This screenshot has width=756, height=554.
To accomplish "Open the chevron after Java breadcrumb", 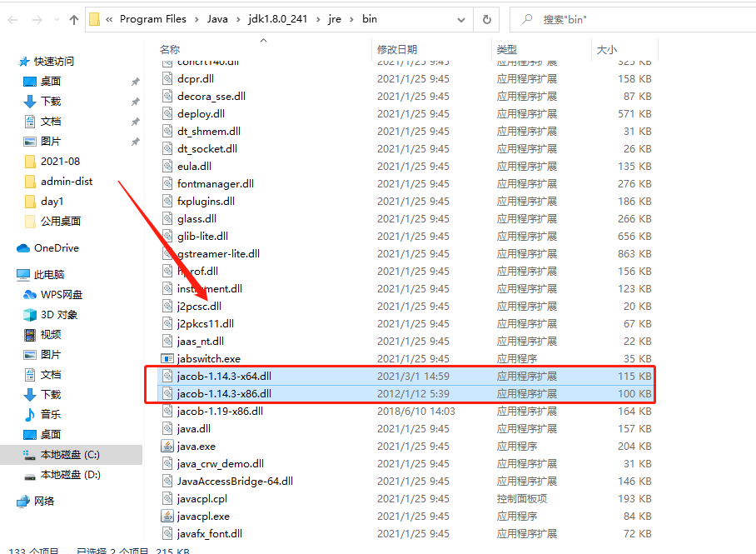I will pos(240,18).
